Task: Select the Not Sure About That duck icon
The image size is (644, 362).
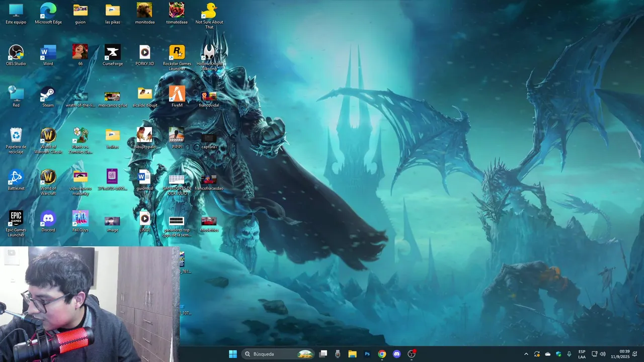Action: coord(209,16)
